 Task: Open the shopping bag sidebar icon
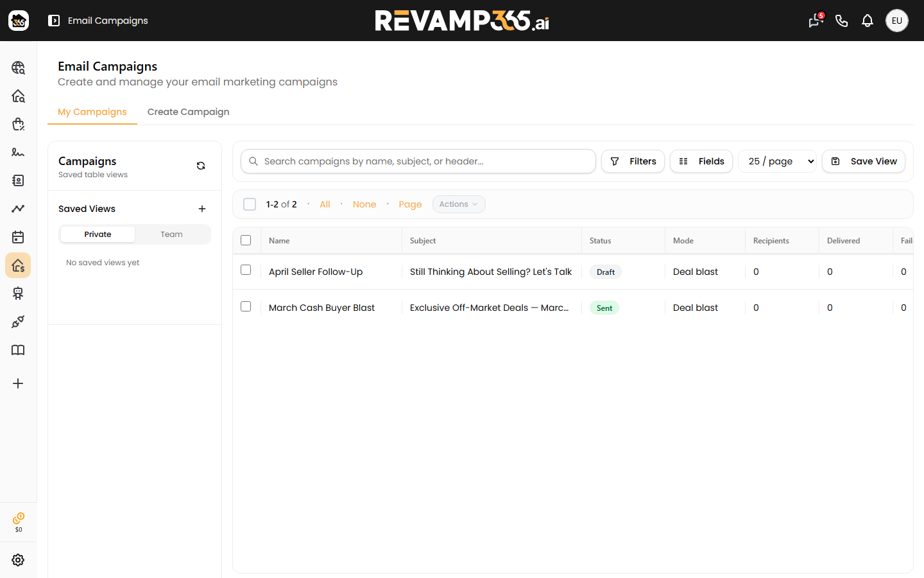[18, 124]
